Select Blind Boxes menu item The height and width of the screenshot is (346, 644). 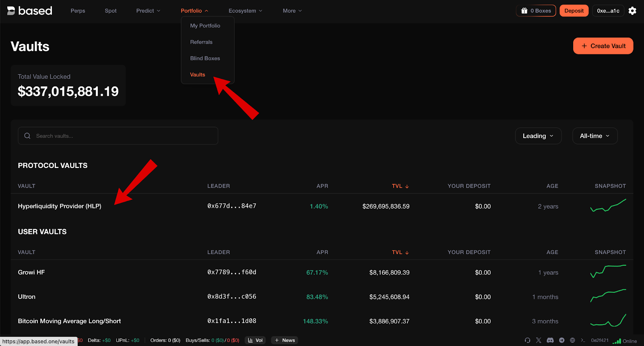(x=205, y=58)
